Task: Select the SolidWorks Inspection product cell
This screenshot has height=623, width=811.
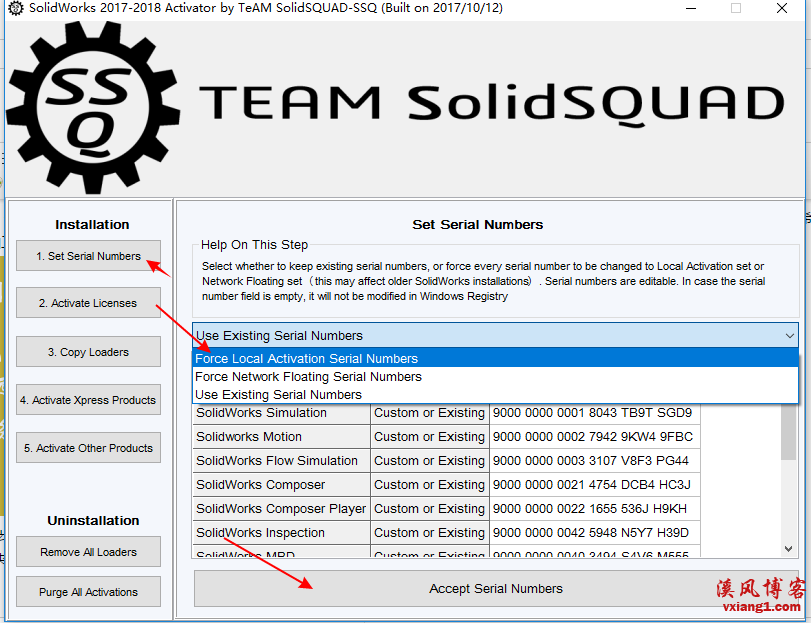Action: point(281,533)
